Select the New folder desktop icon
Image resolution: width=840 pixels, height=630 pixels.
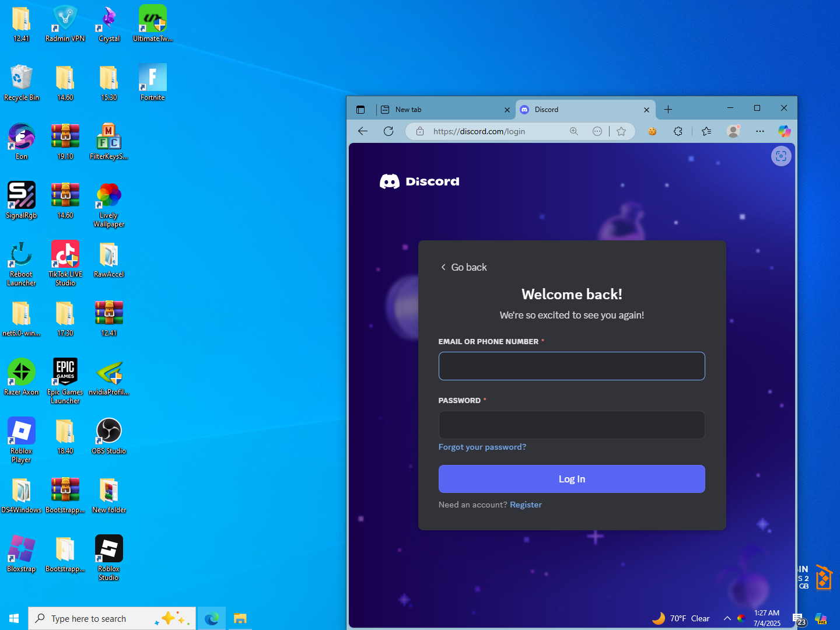109,495
